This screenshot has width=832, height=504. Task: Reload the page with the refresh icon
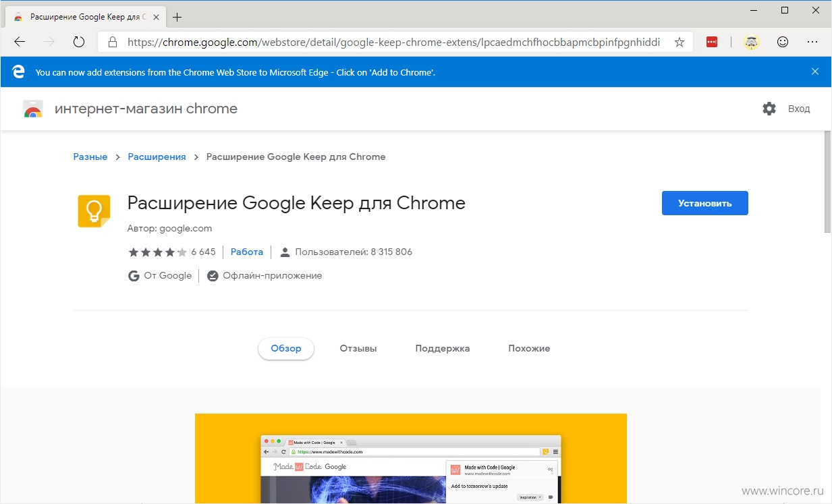pyautogui.click(x=79, y=42)
